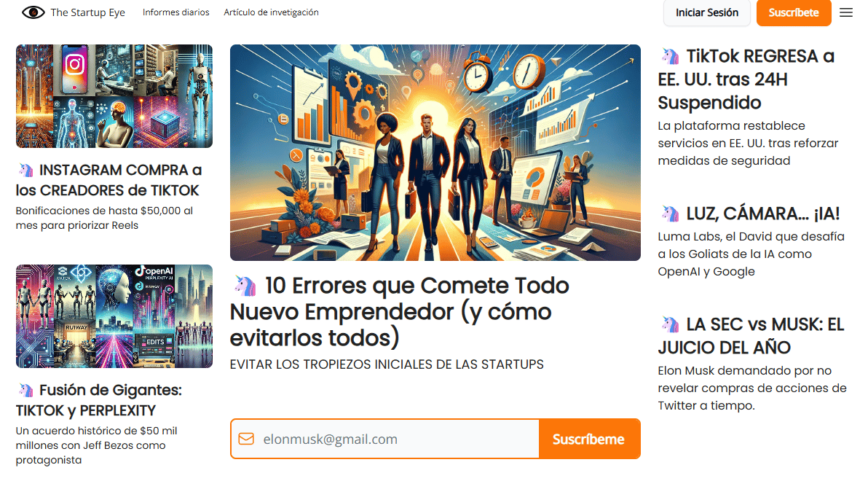Focus the elonmusk@gmail.com email field

[x=385, y=439]
